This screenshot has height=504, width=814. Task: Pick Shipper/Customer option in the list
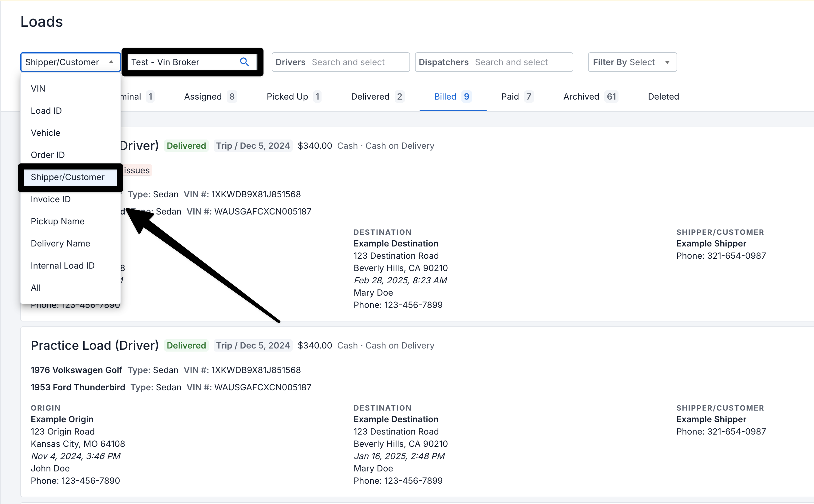click(x=70, y=177)
